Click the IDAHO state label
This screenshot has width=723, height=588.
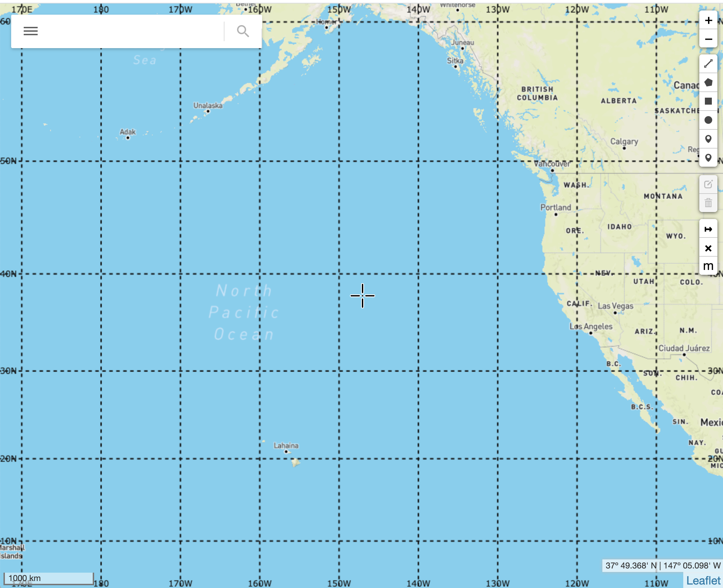click(619, 227)
